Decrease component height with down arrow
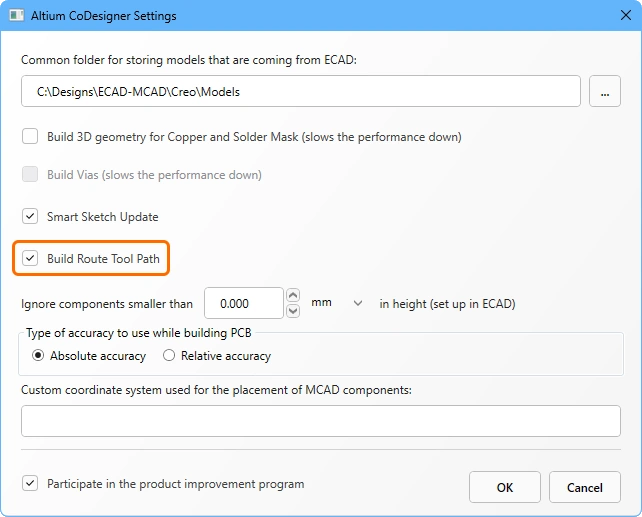This screenshot has width=642, height=517. click(293, 311)
